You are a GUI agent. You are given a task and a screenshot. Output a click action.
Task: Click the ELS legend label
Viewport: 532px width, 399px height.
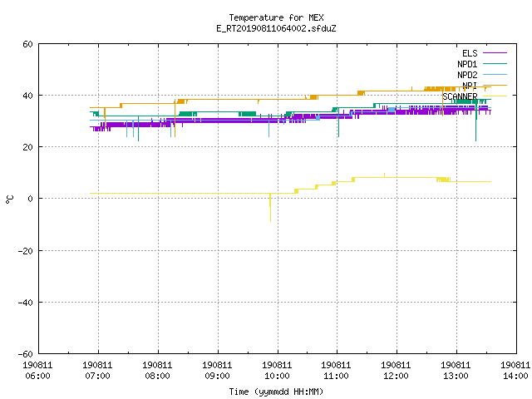point(470,53)
